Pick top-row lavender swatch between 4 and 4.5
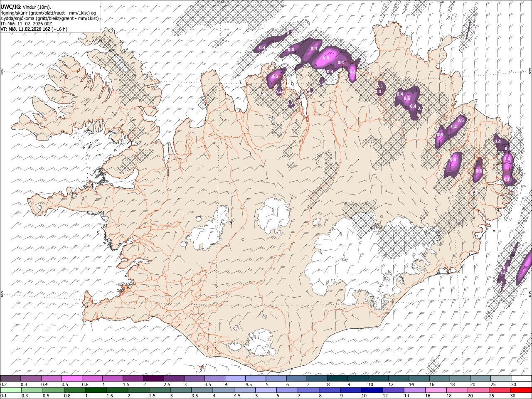This screenshot has height=399, width=532. (x=235, y=378)
